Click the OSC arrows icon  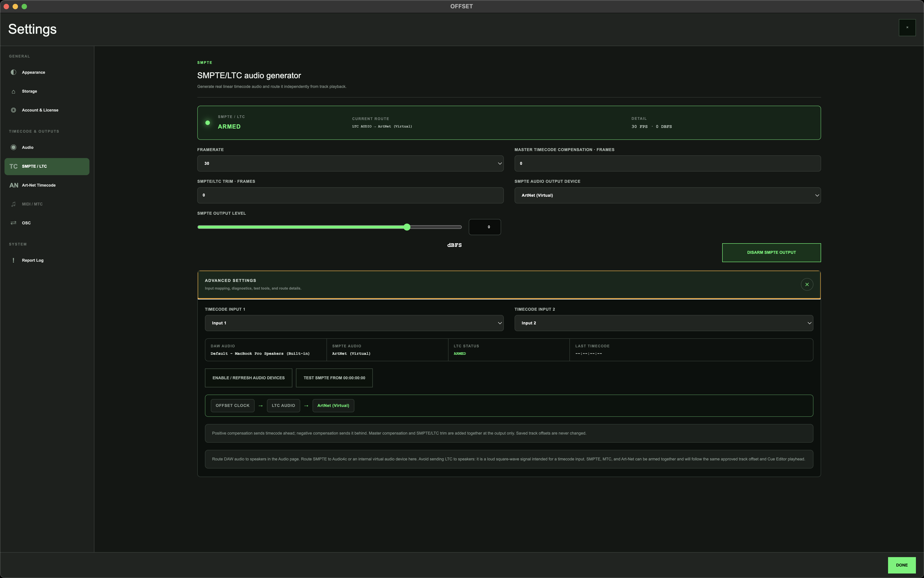pos(13,223)
